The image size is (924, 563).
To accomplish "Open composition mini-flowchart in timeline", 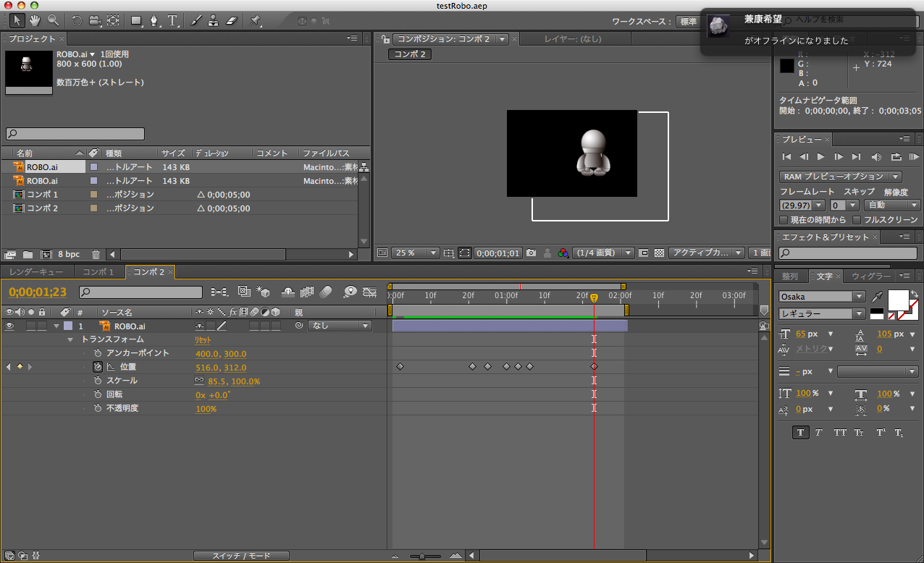I will (x=219, y=292).
